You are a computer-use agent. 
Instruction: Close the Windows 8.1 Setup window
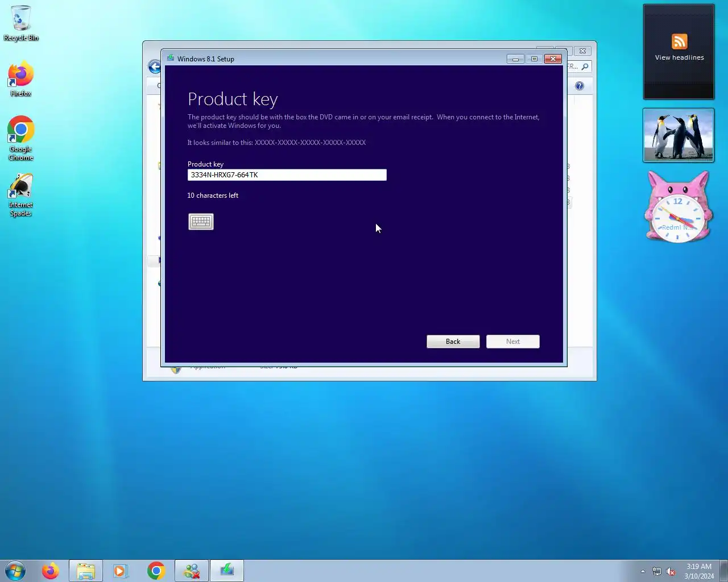(x=553, y=59)
